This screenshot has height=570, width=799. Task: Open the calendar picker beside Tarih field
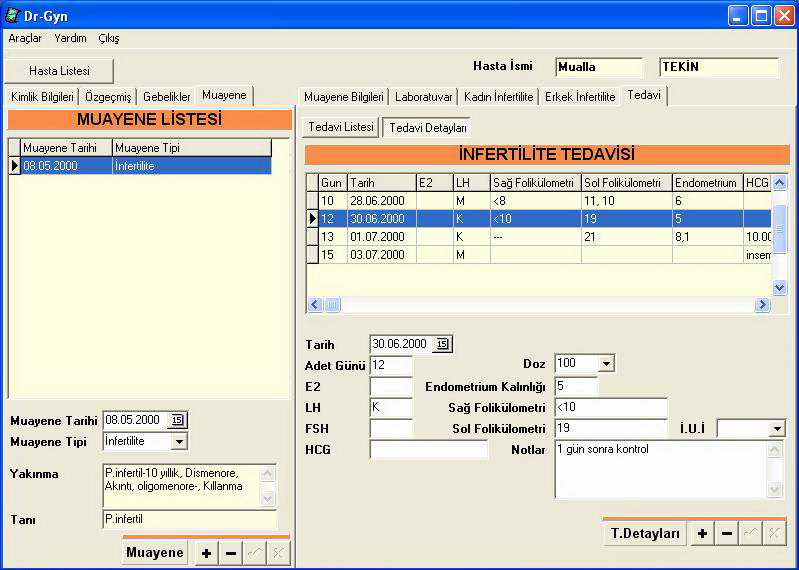coord(443,344)
